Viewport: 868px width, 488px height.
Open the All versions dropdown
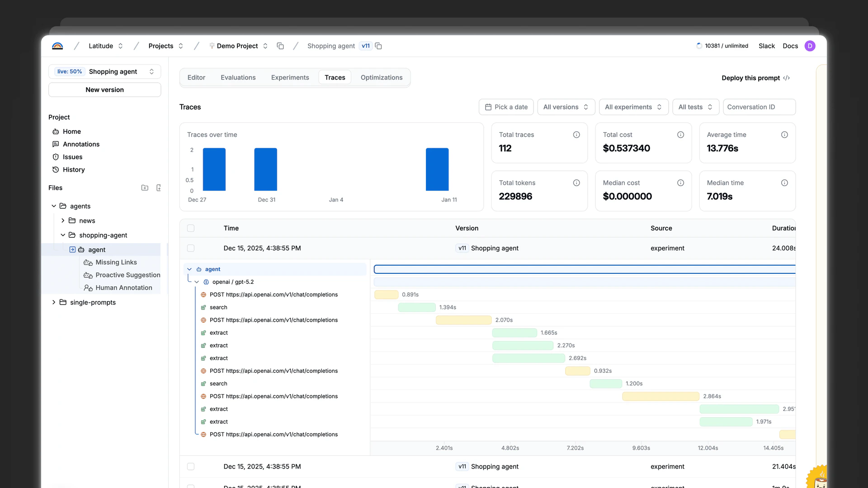(x=565, y=107)
